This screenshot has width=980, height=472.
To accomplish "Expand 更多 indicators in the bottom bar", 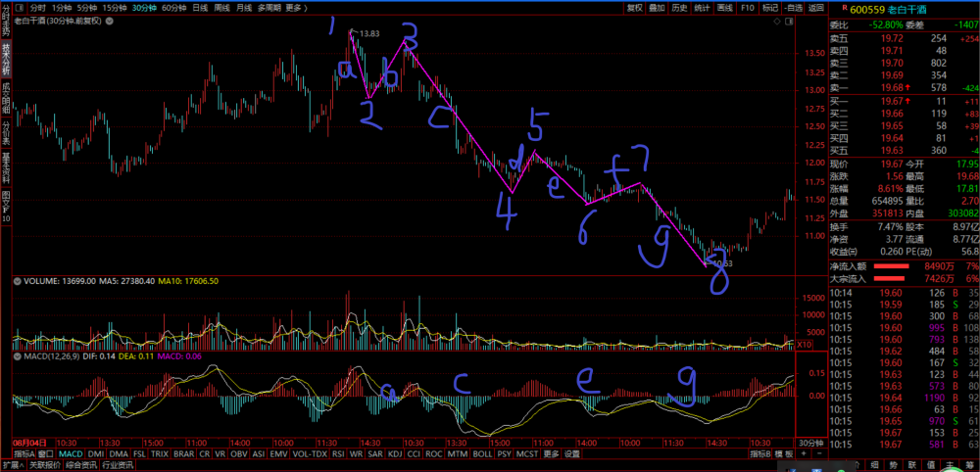I will click(551, 454).
